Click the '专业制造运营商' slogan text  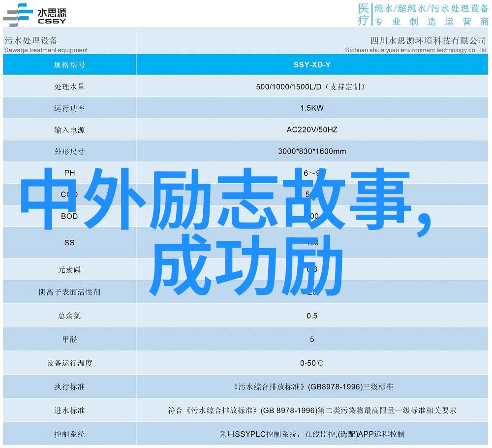click(431, 21)
